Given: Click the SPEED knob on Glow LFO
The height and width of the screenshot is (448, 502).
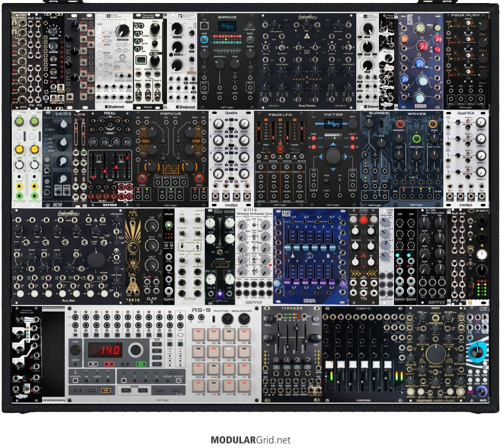Looking at the screenshot, I should (133, 247).
